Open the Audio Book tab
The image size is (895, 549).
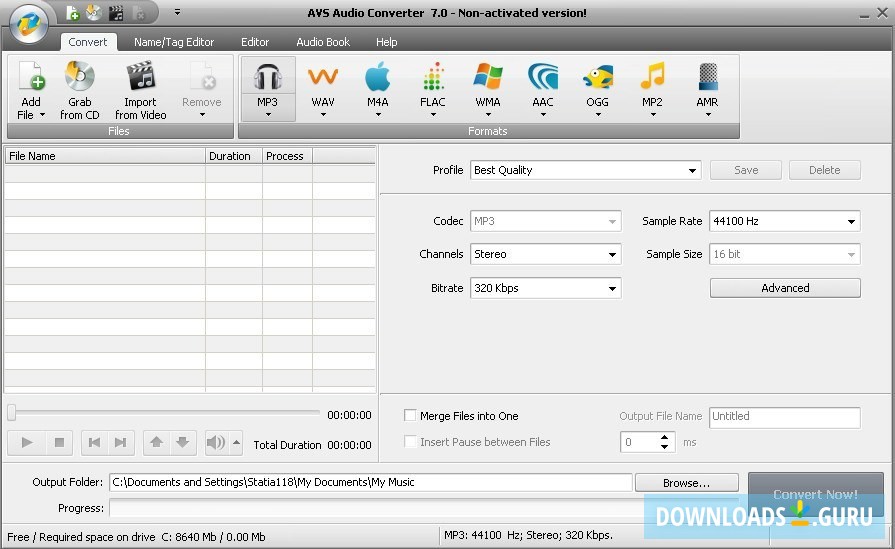tap(323, 42)
